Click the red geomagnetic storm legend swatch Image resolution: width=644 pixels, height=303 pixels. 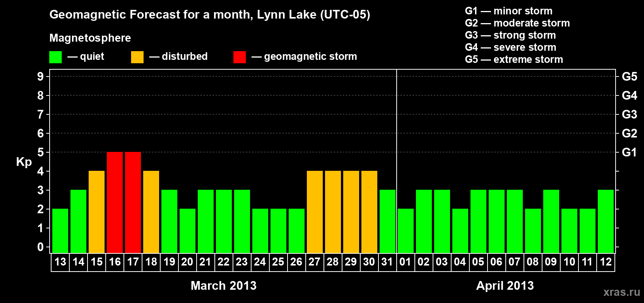[x=239, y=57]
